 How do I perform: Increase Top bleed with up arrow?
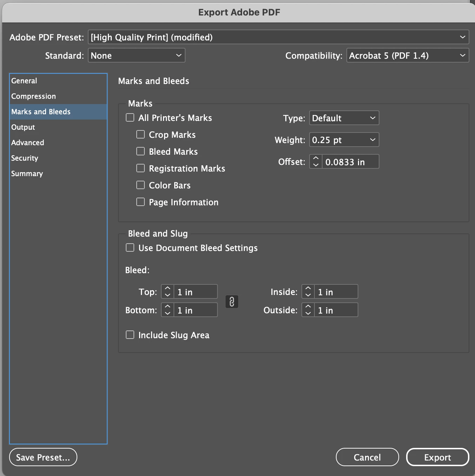[168, 288]
